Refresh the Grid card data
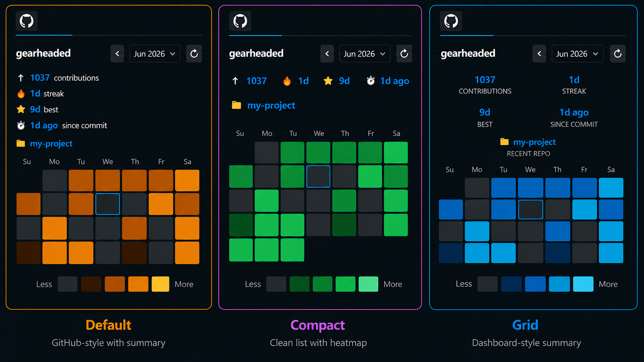 618,53
